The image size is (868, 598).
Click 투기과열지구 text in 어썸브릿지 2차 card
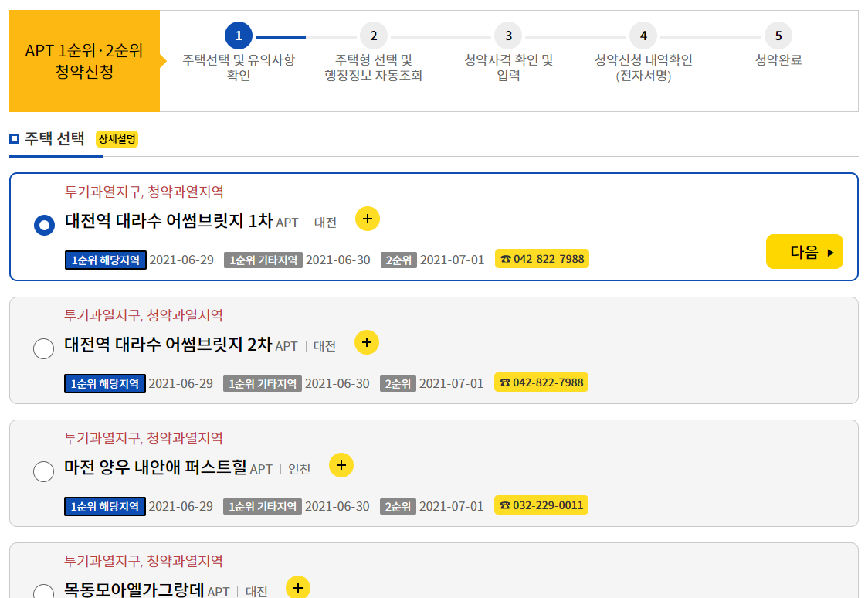(103, 315)
